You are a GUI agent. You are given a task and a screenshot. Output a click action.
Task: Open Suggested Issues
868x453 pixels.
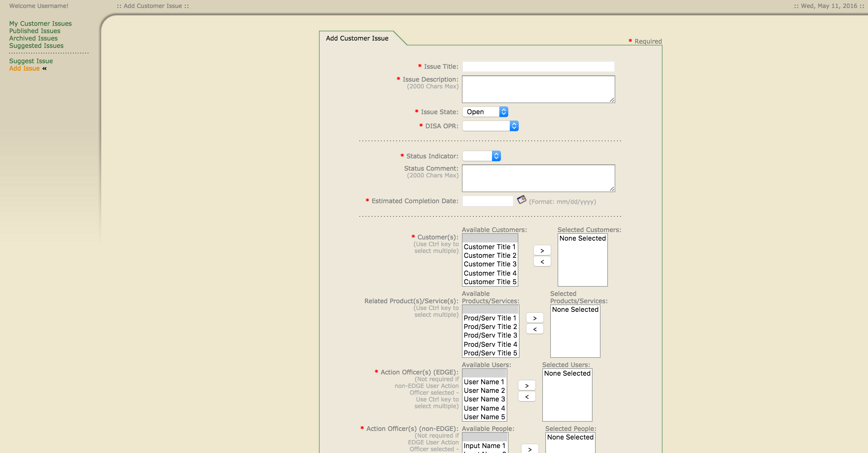click(36, 45)
